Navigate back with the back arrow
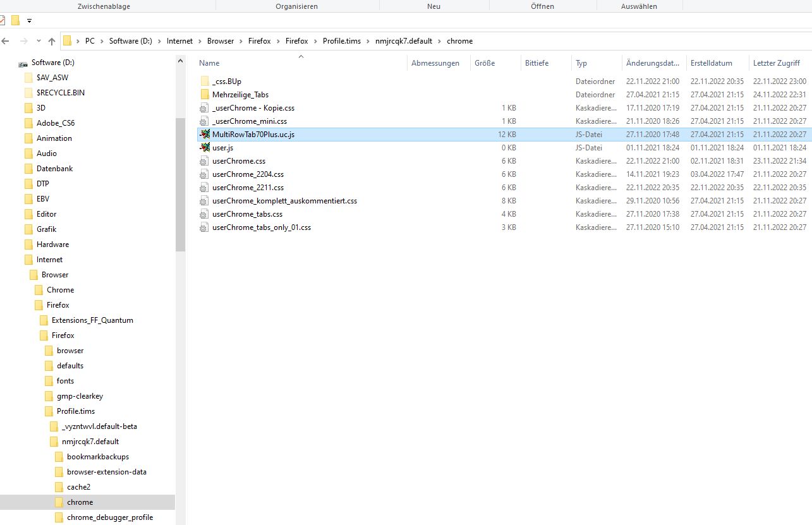 tap(6, 41)
